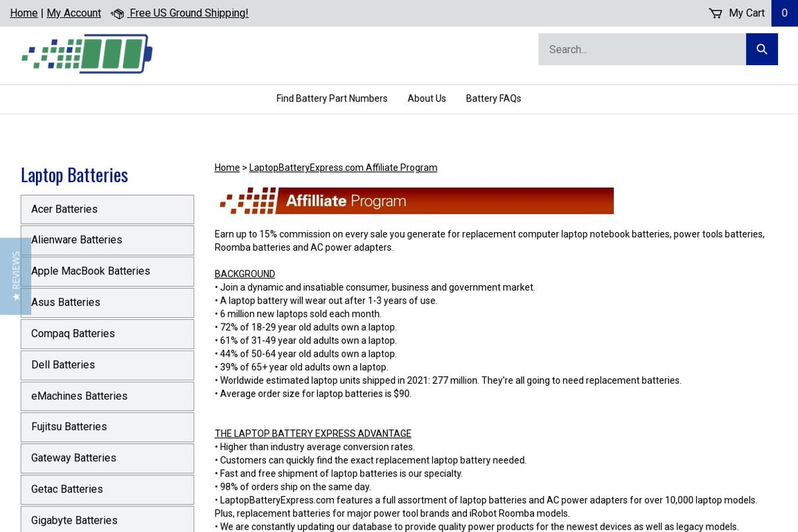Click the cart count badge showing 0
This screenshot has width=798, height=532.
pyautogui.click(x=784, y=13)
